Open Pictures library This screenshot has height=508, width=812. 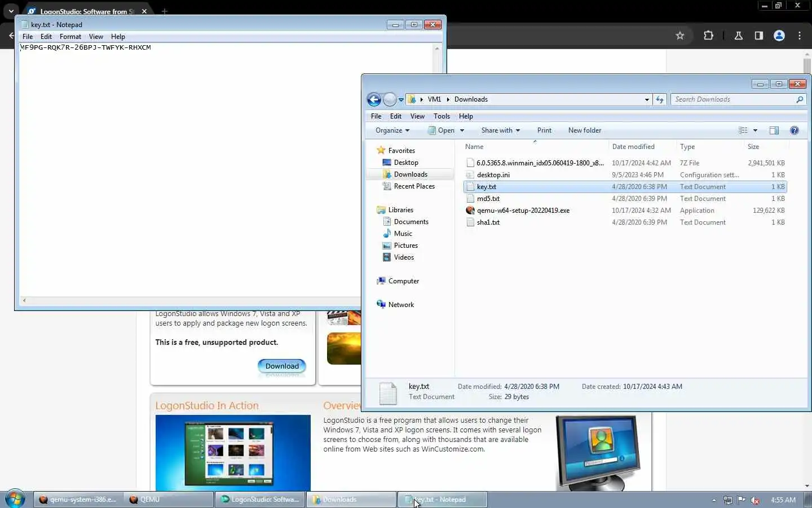click(x=405, y=246)
